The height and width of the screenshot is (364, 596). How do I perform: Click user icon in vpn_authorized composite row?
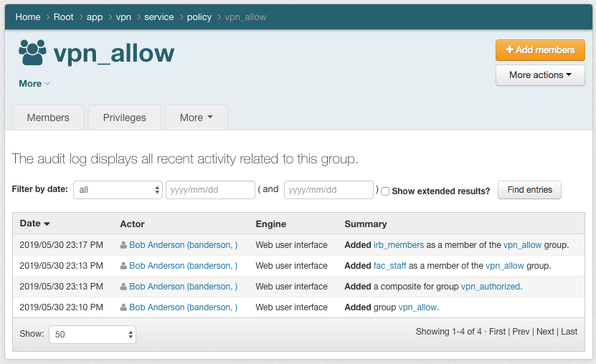point(124,287)
